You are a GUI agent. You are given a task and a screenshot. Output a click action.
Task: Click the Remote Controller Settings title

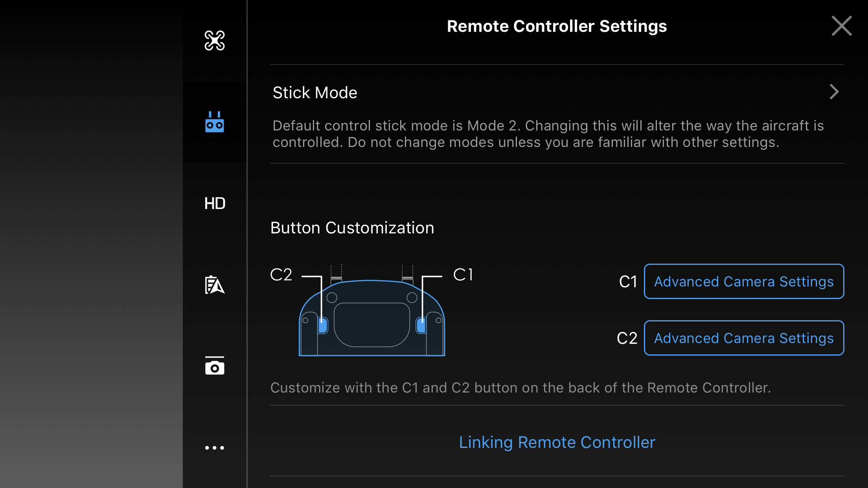tap(557, 26)
